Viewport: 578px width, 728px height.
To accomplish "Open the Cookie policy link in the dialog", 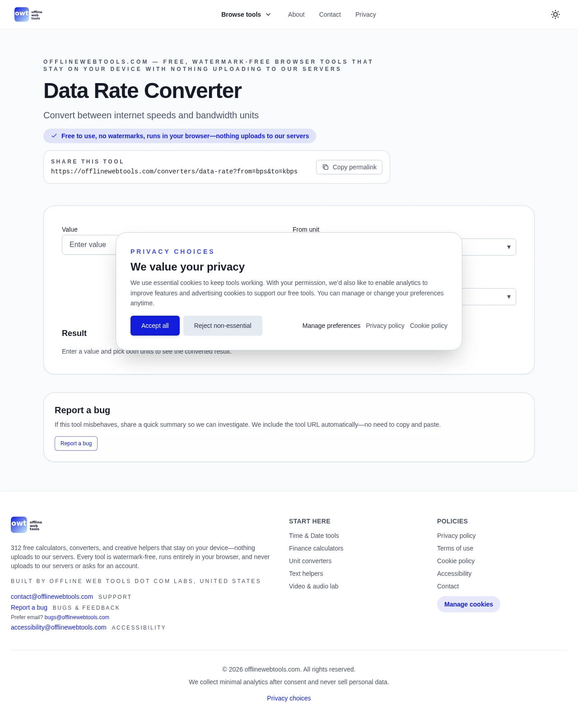I will tap(429, 326).
